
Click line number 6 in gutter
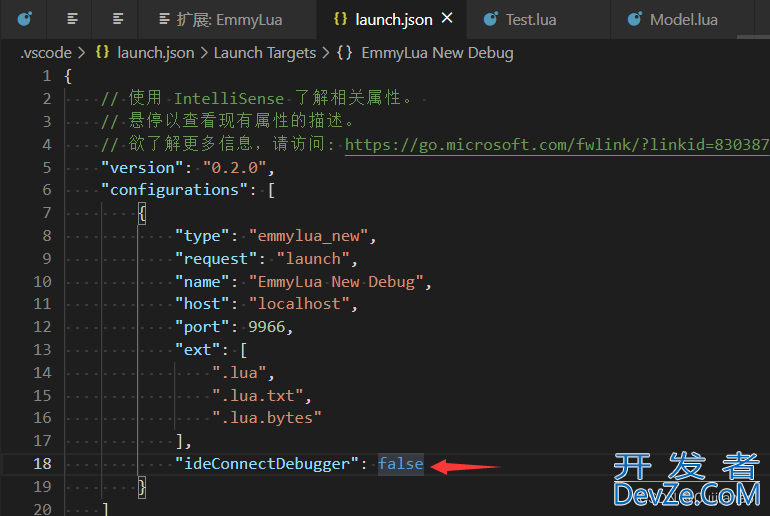click(x=47, y=190)
